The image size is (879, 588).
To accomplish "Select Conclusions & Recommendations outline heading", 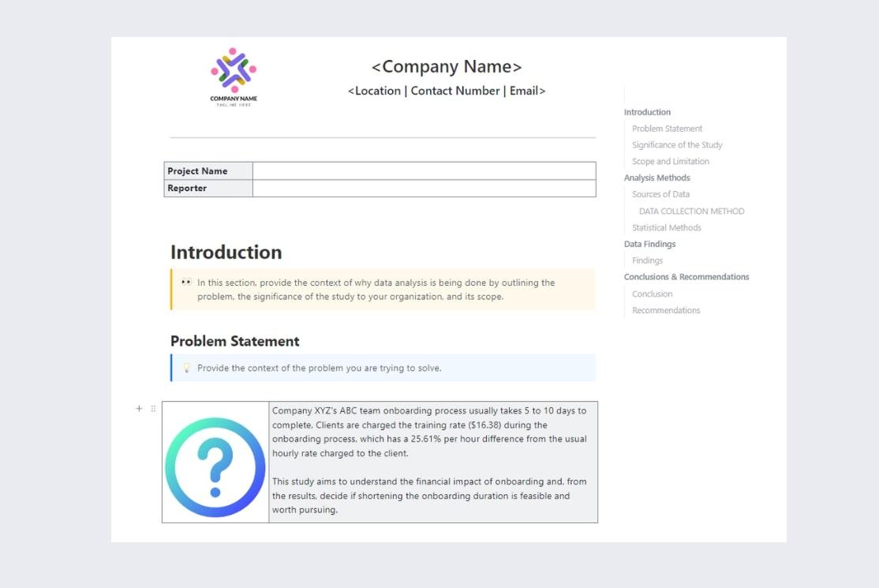I will coord(686,277).
